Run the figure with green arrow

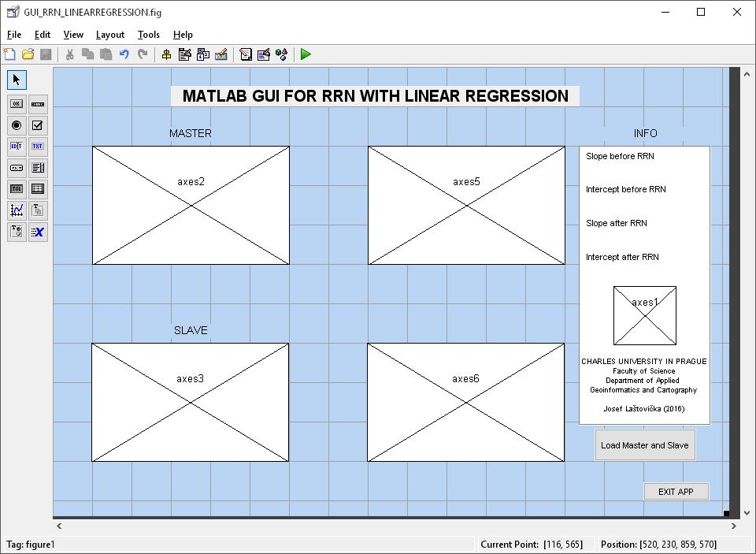tap(306, 54)
